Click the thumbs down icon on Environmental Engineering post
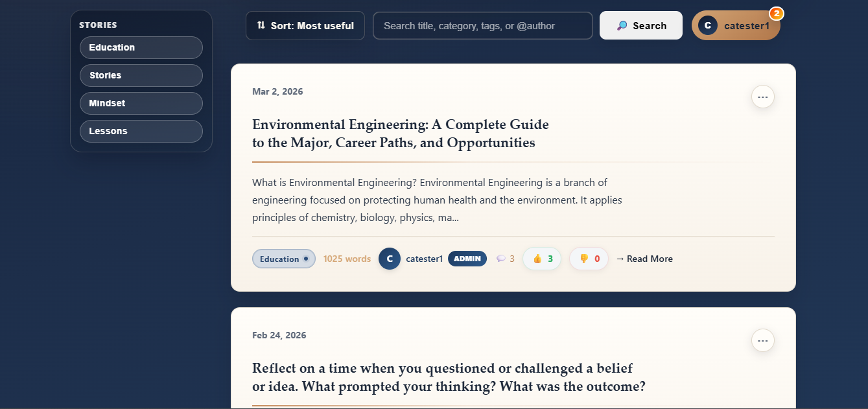The image size is (868, 409). 583,259
